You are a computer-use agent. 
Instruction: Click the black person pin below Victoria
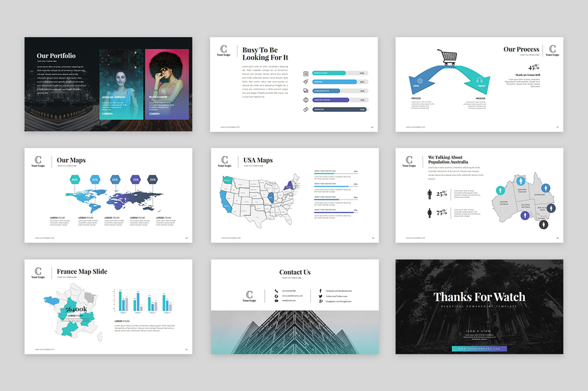pos(544,224)
